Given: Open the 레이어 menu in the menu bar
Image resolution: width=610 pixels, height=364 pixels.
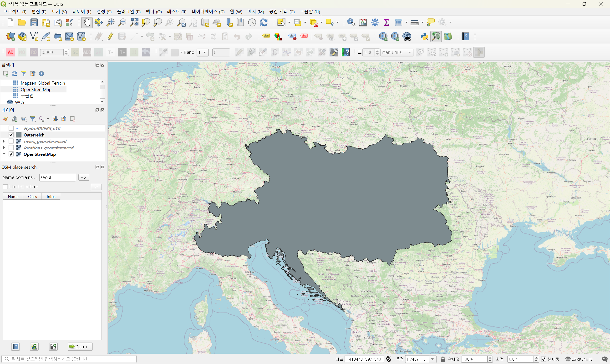Looking at the screenshot, I should coord(82,11).
